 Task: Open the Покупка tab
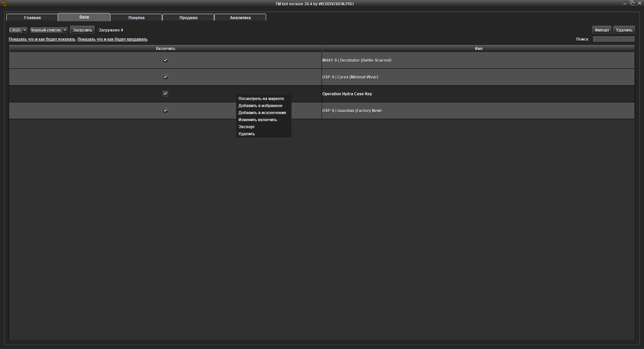tap(136, 18)
